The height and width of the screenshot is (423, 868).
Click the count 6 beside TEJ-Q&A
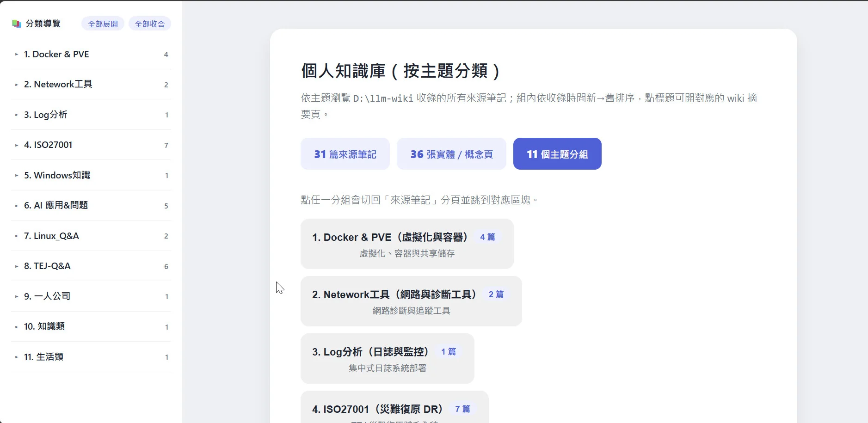[x=166, y=267]
